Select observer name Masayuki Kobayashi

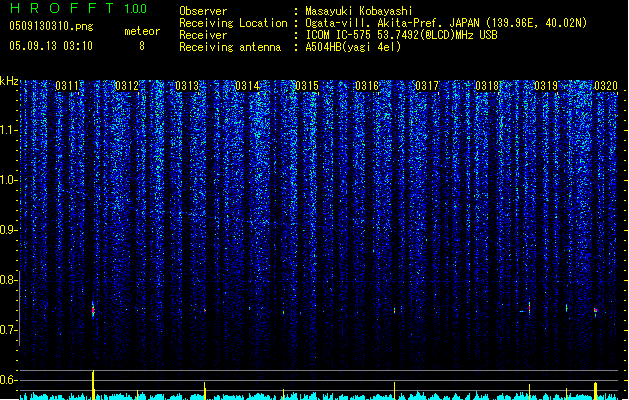[359, 11]
